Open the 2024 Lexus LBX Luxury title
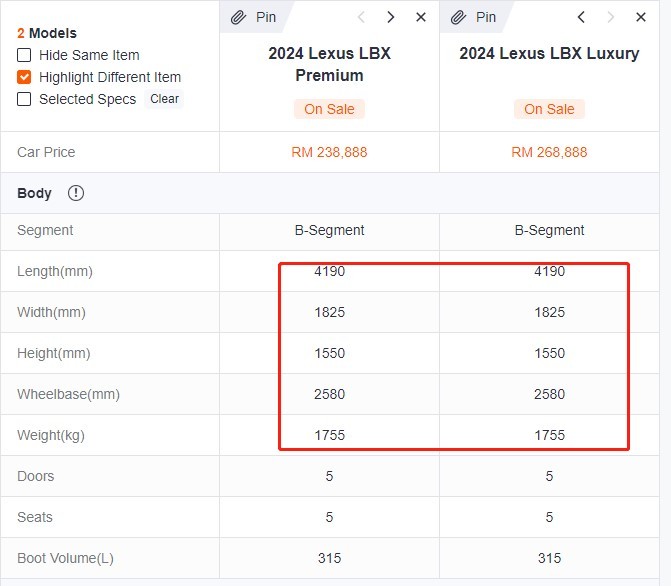The image size is (671, 586). point(549,54)
